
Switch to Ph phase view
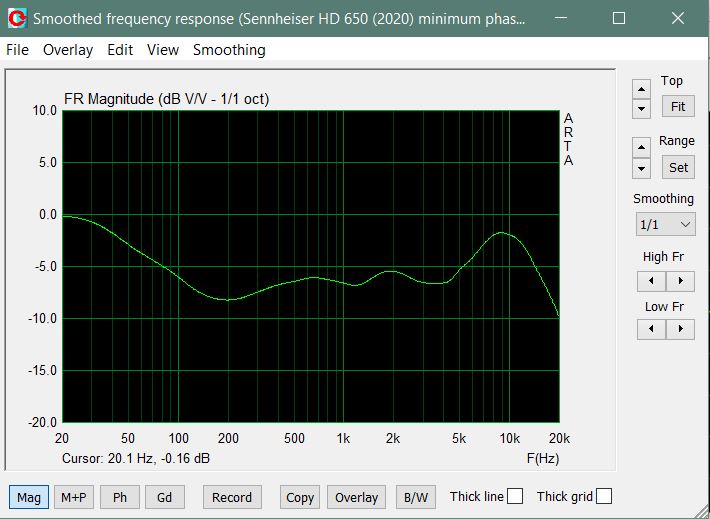[x=120, y=497]
